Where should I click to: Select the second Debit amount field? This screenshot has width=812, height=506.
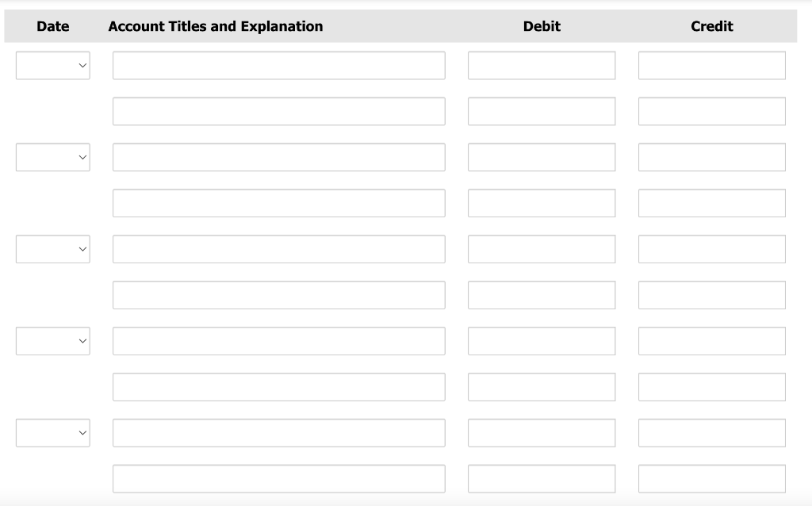(x=542, y=111)
